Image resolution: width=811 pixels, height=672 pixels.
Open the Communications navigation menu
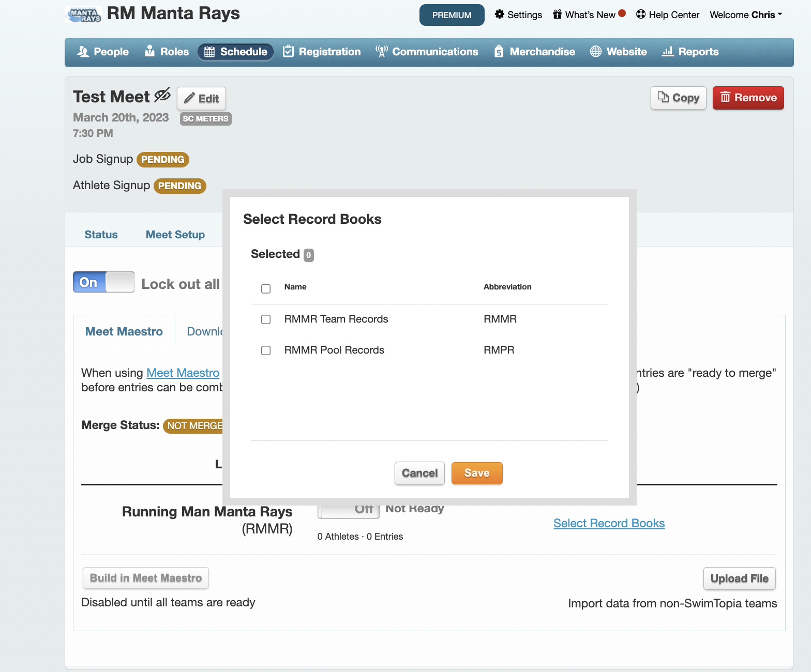click(x=427, y=52)
